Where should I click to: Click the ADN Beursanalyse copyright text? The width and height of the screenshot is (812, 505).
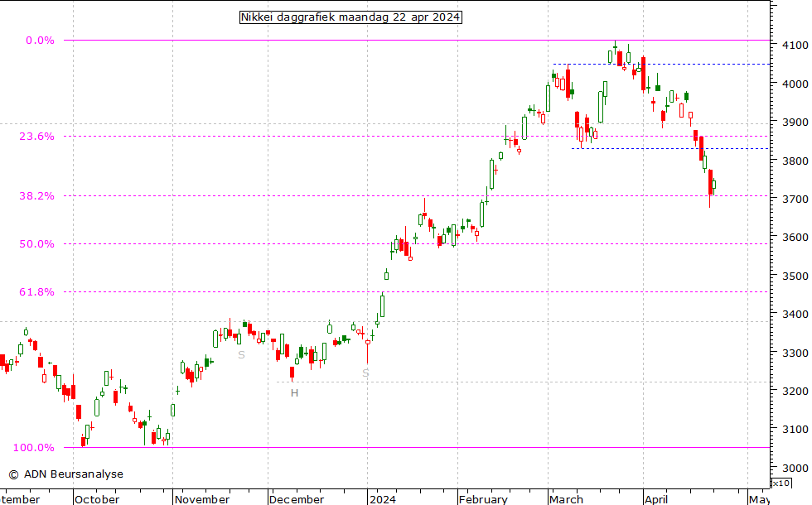click(x=66, y=474)
